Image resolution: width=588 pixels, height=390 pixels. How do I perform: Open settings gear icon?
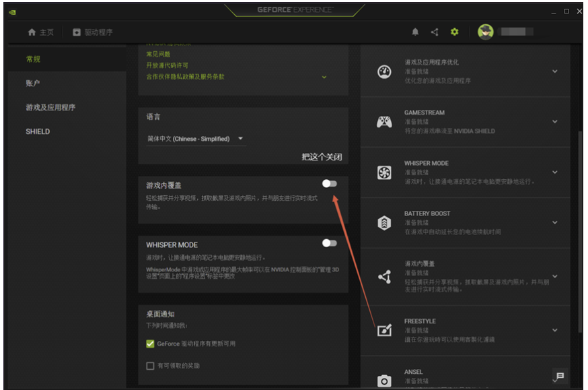pyautogui.click(x=455, y=32)
